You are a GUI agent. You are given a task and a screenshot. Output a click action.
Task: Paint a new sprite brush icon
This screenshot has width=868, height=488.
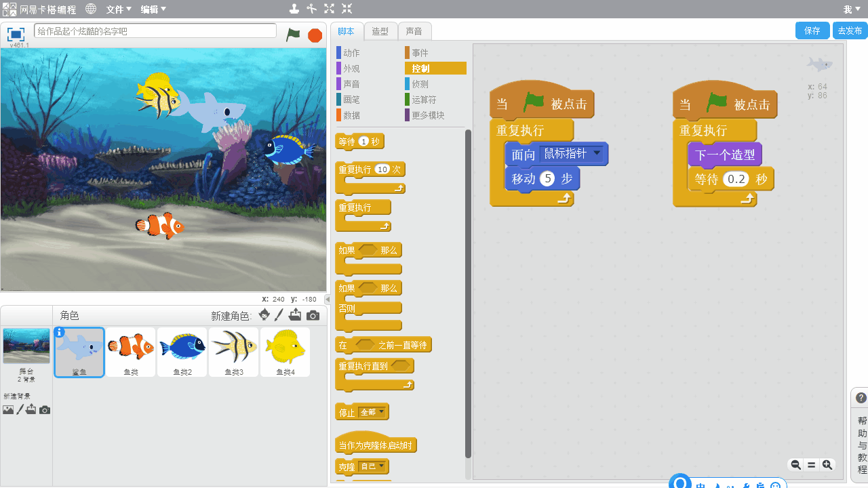279,315
